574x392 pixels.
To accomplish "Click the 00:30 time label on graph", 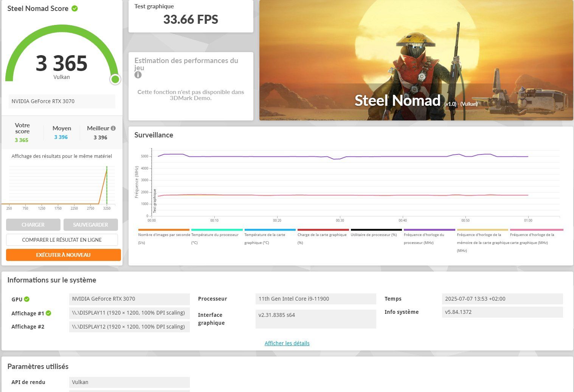I will [340, 220].
